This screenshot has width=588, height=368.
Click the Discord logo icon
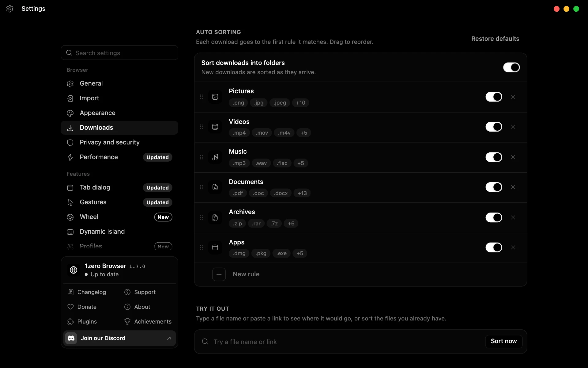coord(71,338)
